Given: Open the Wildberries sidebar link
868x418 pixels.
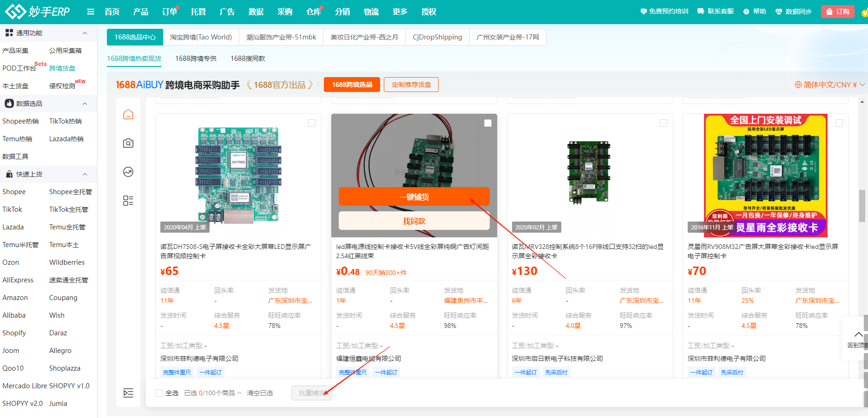Looking at the screenshot, I should click(x=67, y=262).
